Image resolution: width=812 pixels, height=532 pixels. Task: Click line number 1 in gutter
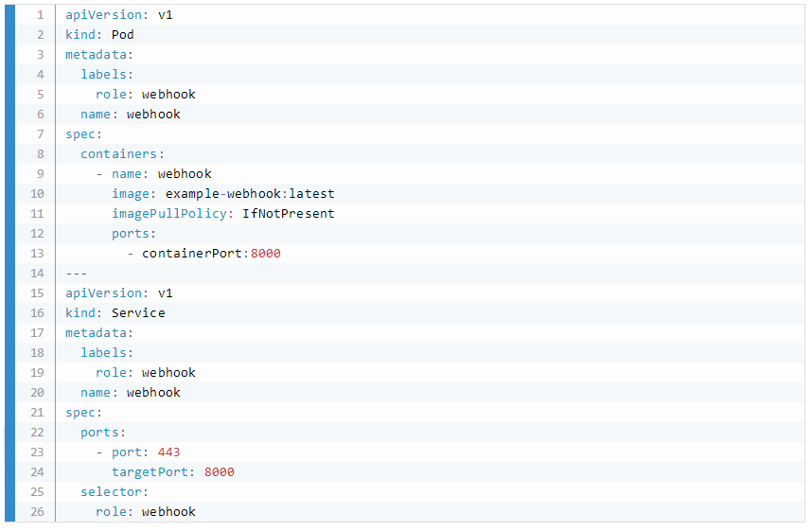[x=41, y=15]
